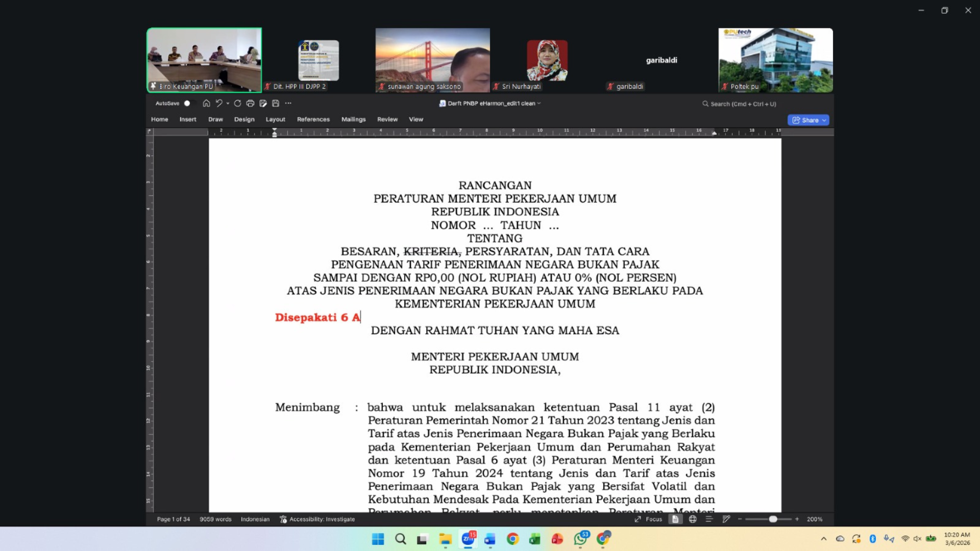This screenshot has width=980, height=551.
Task: Click the zoom slider handle
Action: [x=773, y=519]
